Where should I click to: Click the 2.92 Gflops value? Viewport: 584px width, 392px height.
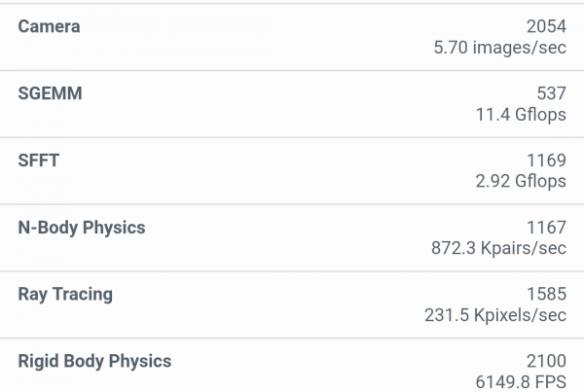click(521, 181)
